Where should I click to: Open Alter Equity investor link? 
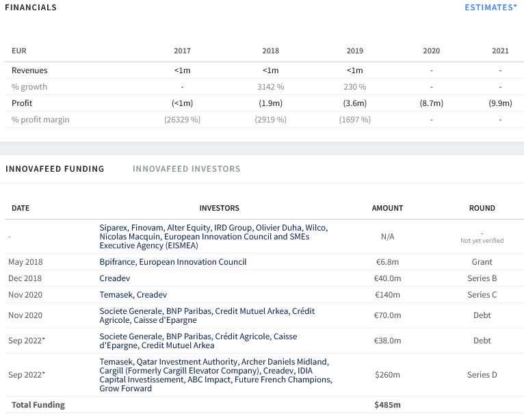point(189,228)
